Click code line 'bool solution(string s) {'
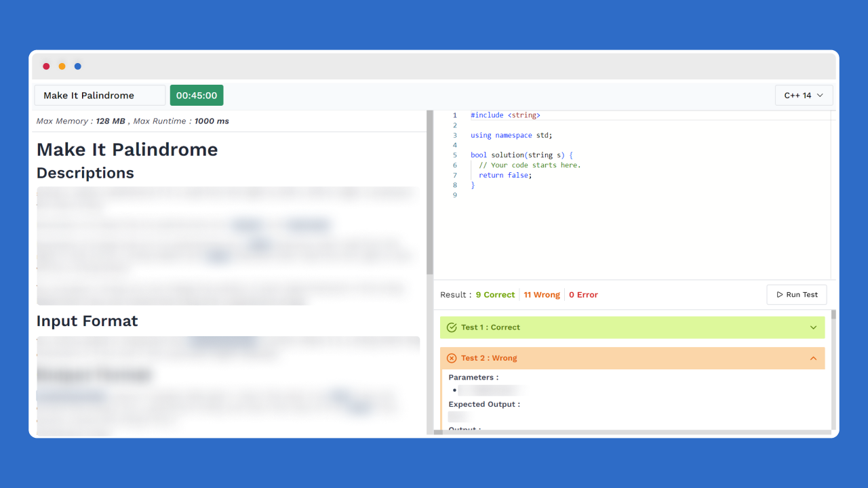868x488 pixels. (521, 155)
